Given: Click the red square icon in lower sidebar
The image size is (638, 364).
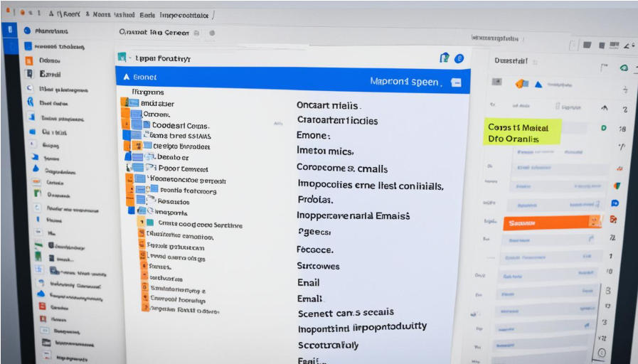Looking at the screenshot, I should (42, 306).
